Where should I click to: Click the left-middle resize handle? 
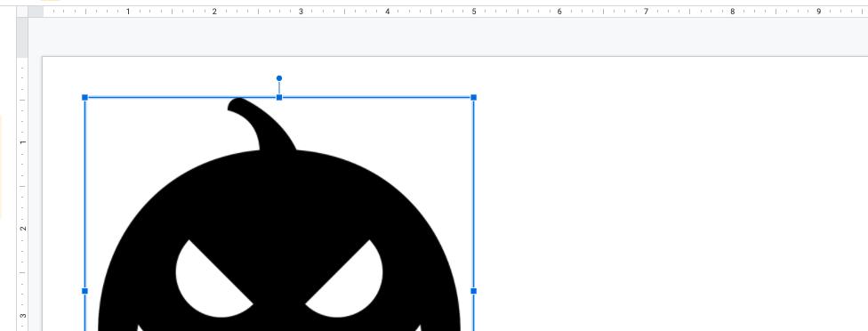(x=84, y=291)
